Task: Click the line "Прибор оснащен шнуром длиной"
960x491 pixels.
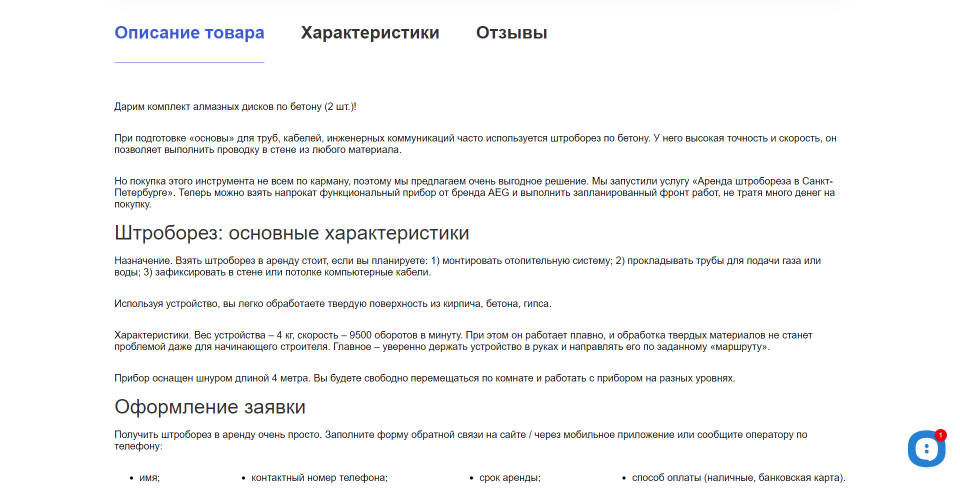Action: pyautogui.click(x=425, y=378)
